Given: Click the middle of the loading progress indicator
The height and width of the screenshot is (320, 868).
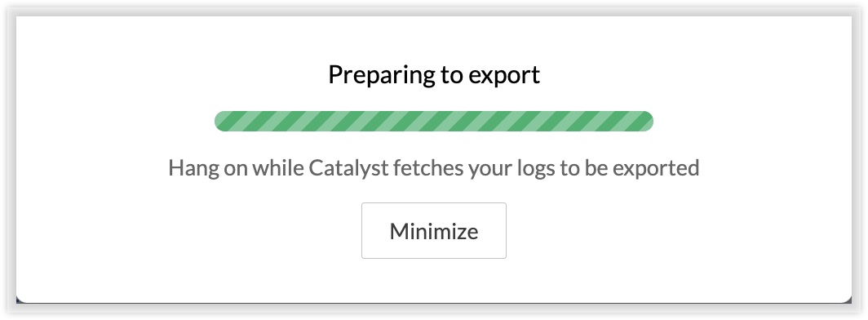Looking at the screenshot, I should 433,122.
